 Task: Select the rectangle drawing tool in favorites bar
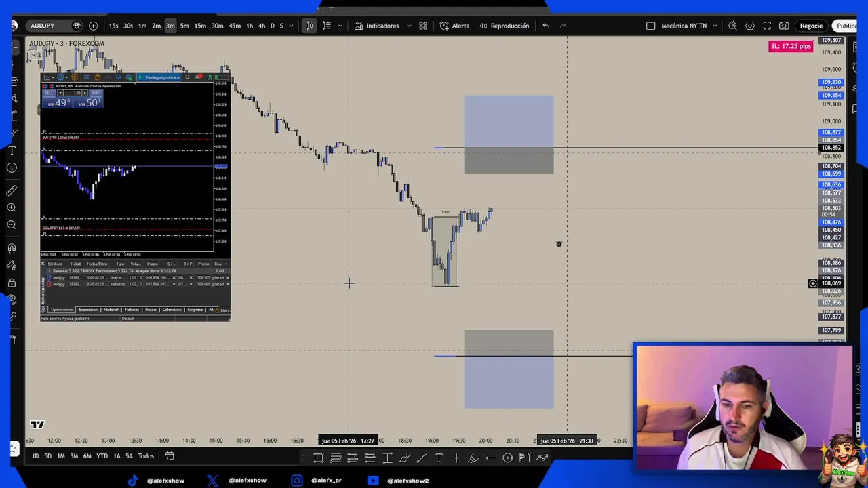click(x=318, y=458)
